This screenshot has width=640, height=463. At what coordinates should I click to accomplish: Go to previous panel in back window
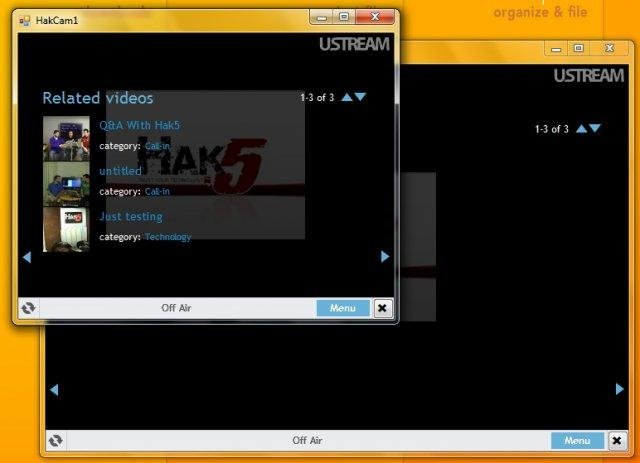[x=54, y=390]
